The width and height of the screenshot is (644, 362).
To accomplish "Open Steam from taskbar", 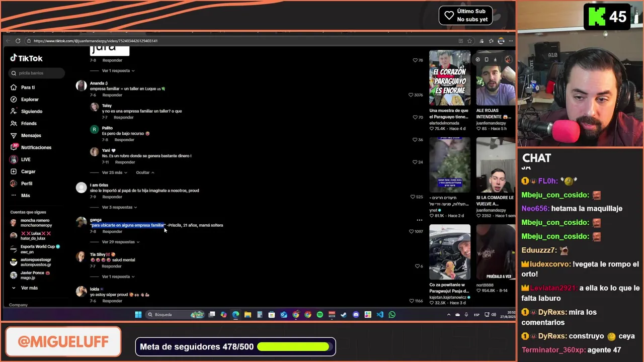I will point(344,315).
